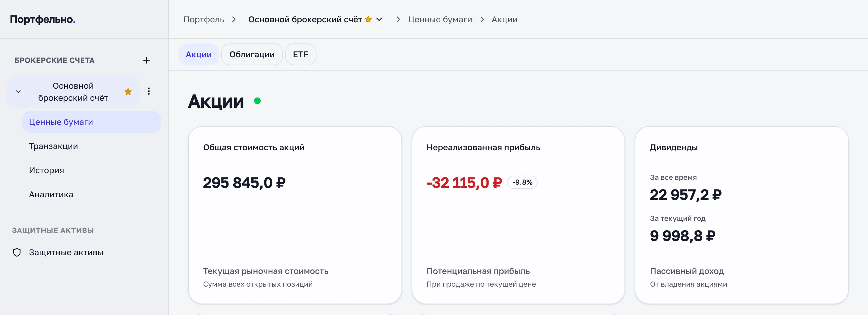
Task: Add a new brokerage account with plus icon
Action: [x=146, y=60]
